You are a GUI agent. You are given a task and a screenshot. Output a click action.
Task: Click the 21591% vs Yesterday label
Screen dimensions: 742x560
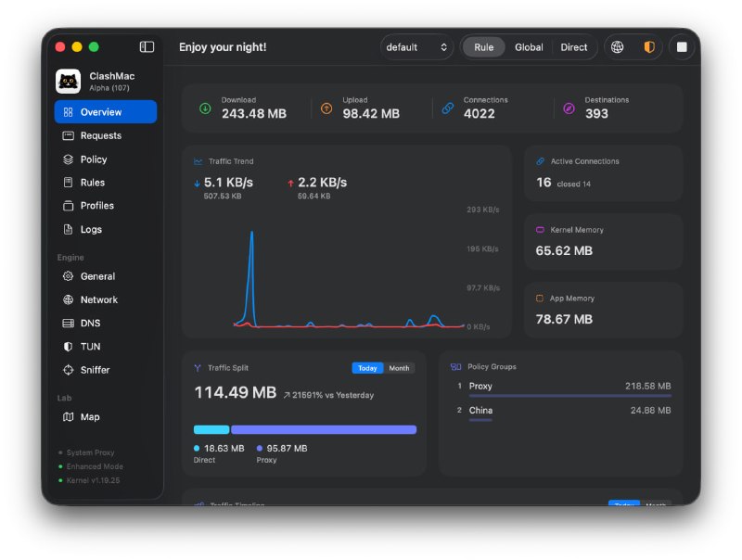(x=328, y=395)
